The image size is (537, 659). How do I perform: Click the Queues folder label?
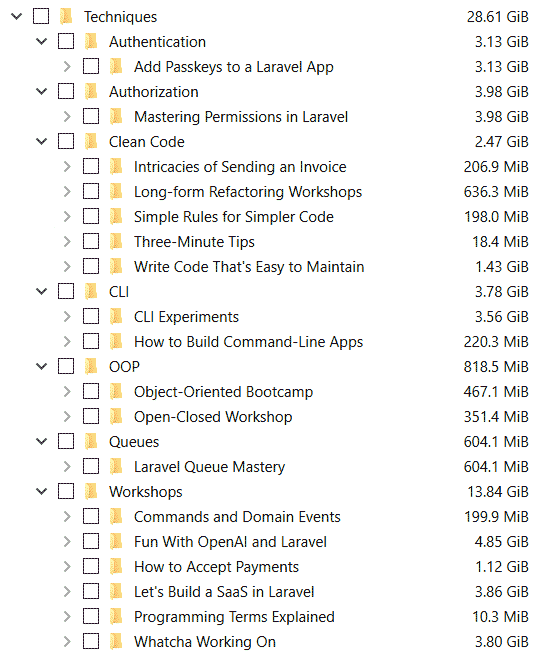coord(134,442)
